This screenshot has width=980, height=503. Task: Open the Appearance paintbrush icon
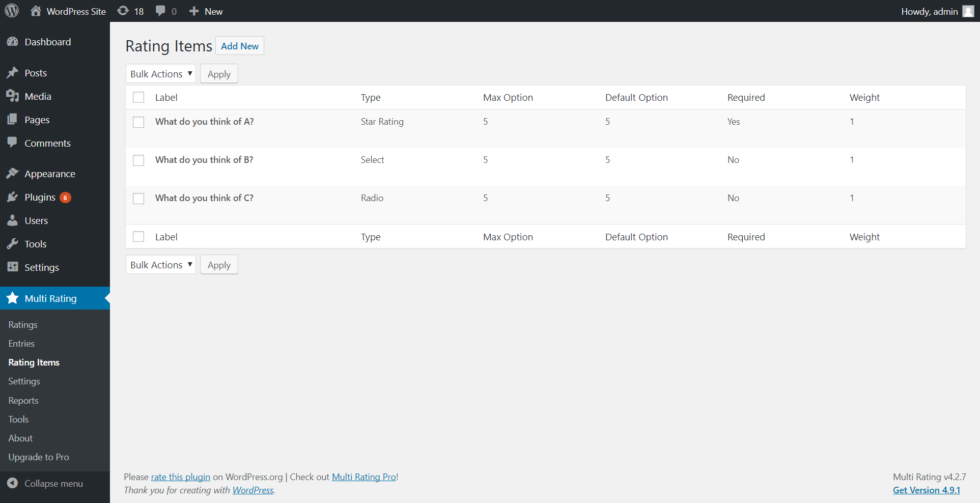[x=13, y=174]
